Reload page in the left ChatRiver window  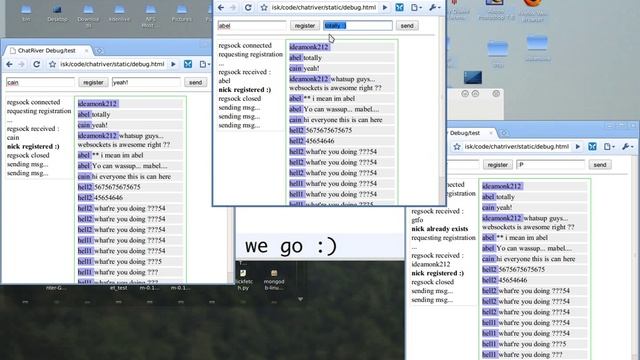click(36, 64)
